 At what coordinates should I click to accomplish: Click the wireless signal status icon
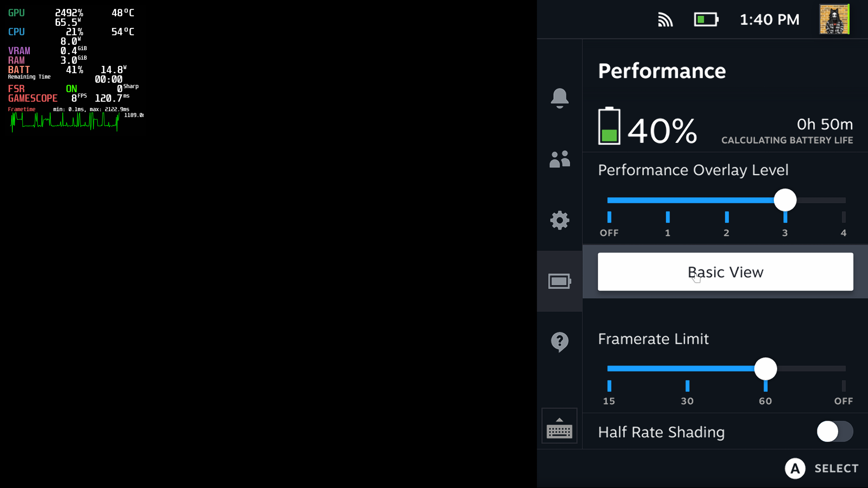pos(665,19)
